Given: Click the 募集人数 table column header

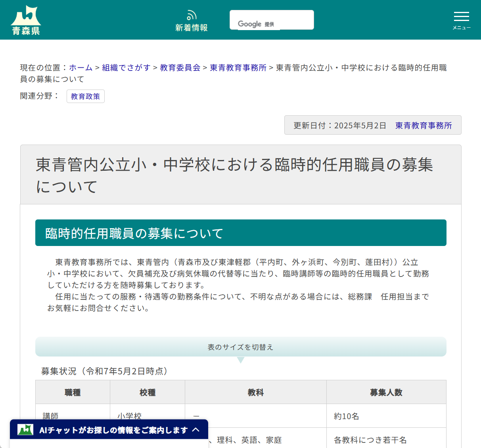Looking at the screenshot, I should point(386,392).
